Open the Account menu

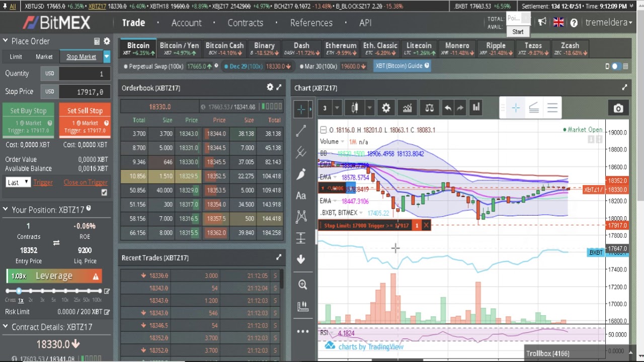(x=186, y=23)
